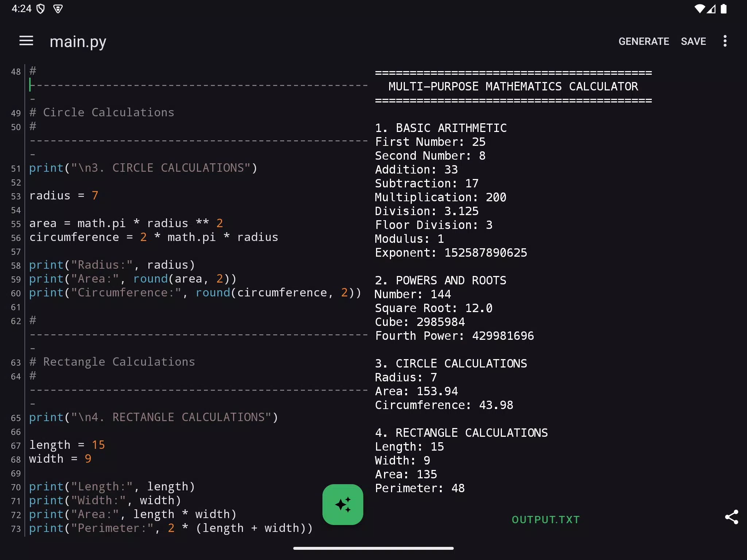Click 'Division: 3.125' output line
This screenshot has height=560, width=747.
(x=427, y=211)
